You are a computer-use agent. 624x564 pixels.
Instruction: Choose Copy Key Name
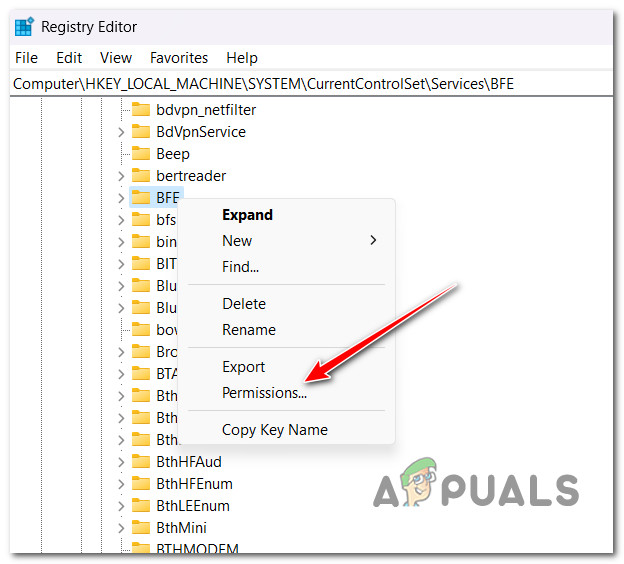click(x=287, y=430)
